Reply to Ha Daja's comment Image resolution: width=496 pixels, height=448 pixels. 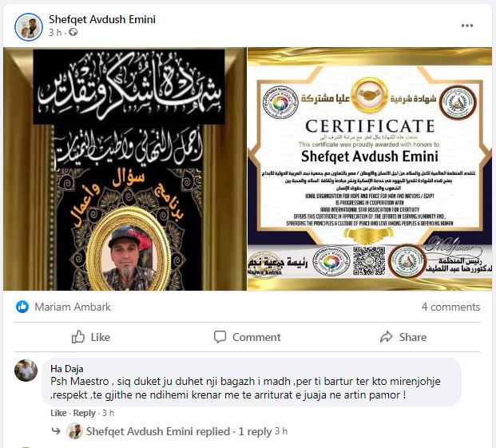click(x=84, y=413)
